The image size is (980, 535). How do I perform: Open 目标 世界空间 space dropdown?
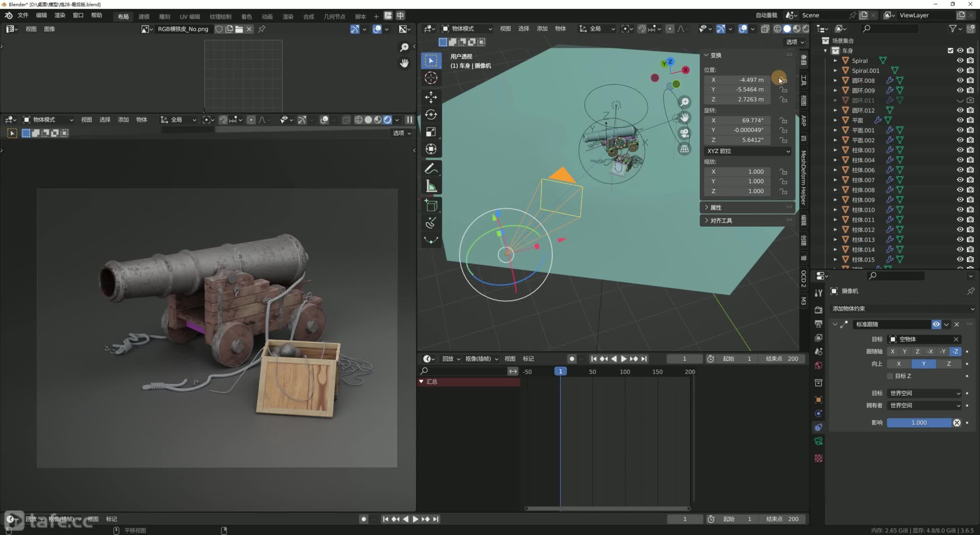click(x=924, y=393)
